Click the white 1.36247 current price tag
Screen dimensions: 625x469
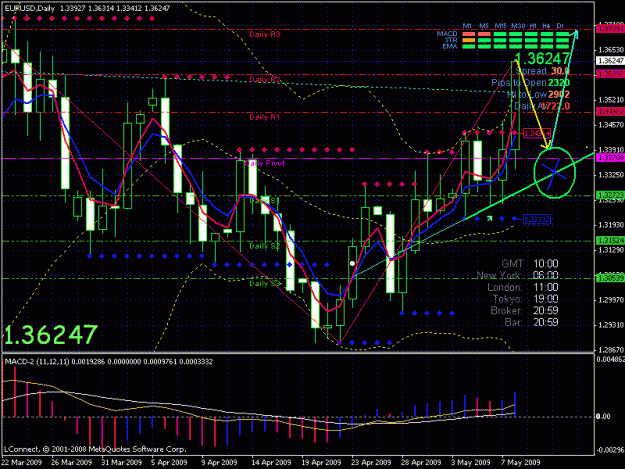tap(610, 61)
